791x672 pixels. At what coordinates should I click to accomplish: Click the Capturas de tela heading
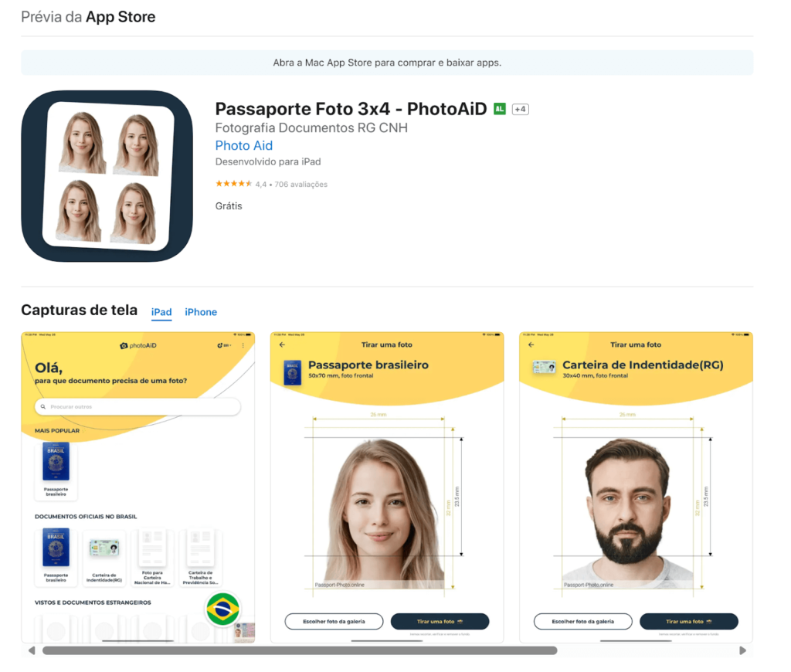click(x=80, y=310)
